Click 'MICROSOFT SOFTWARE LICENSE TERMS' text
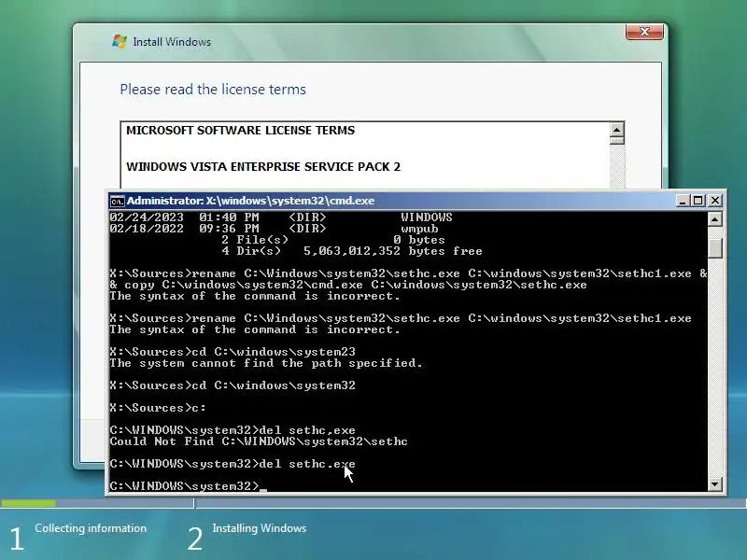 tap(241, 130)
